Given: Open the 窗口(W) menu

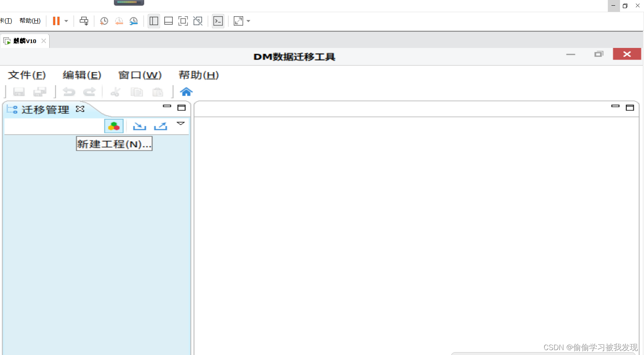Looking at the screenshot, I should point(140,75).
